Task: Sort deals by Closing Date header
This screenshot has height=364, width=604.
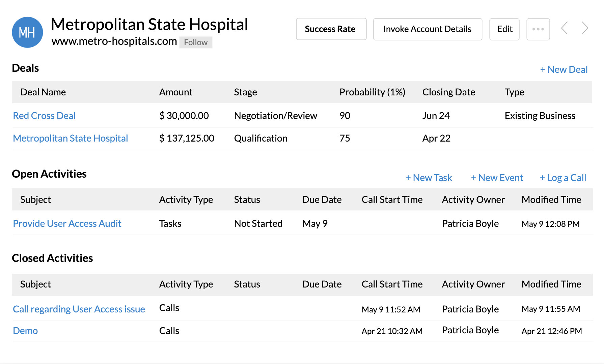Action: [x=448, y=92]
